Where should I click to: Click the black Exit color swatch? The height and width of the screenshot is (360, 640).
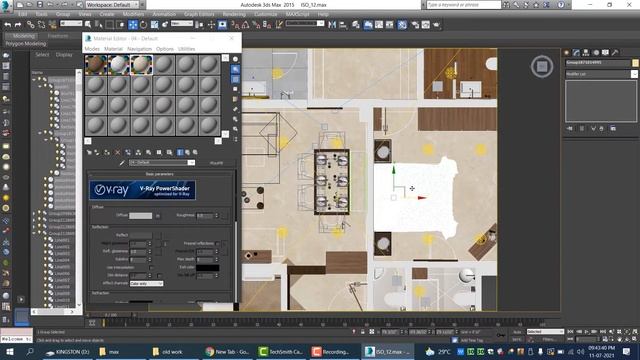click(207, 268)
